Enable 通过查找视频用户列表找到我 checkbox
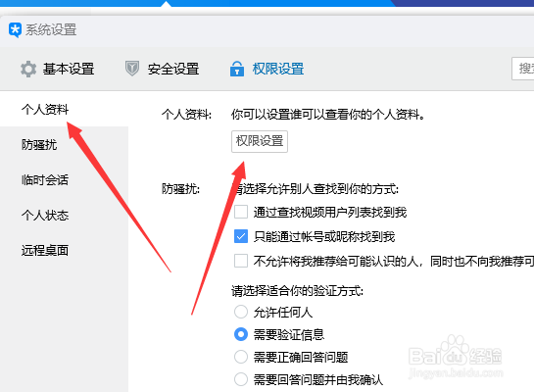Screen dimensions: 534x392 [241, 212]
